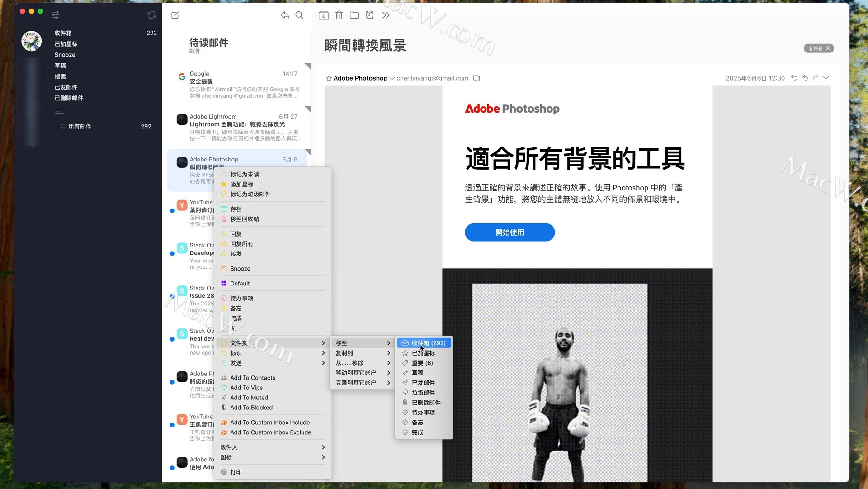Click the copy icon beside recipient email

[476, 78]
